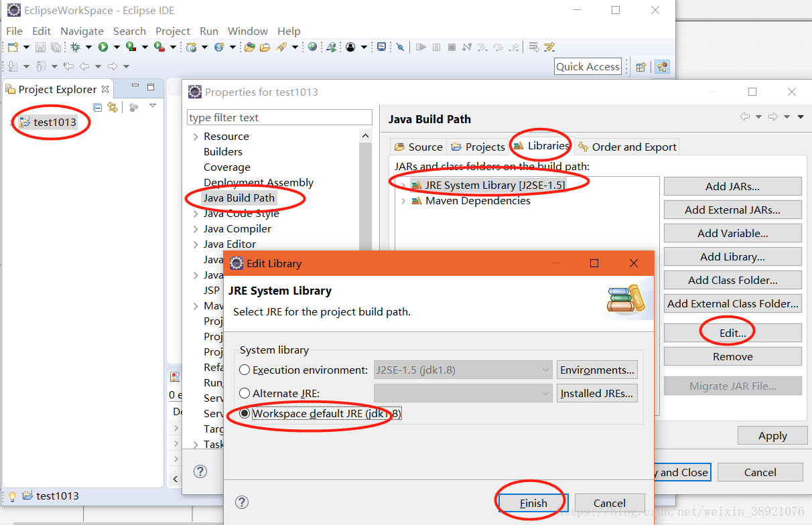The image size is (812, 525).
Task: Expand JRE System Library tree node
Action: [403, 185]
